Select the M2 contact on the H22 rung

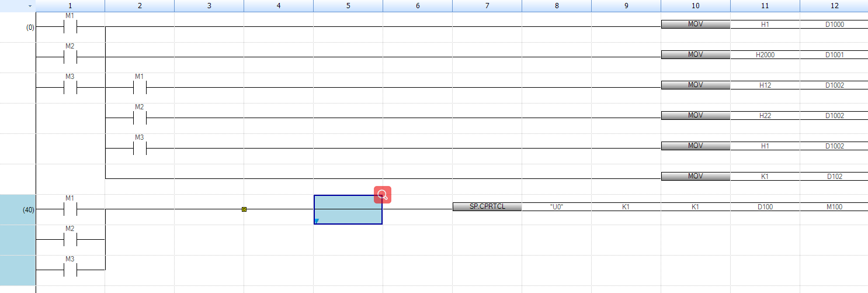[139, 117]
